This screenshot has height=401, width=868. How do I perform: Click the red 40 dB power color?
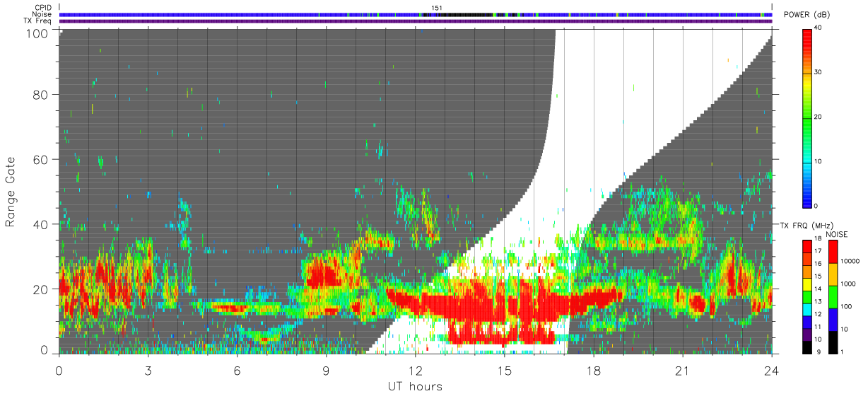[807, 33]
